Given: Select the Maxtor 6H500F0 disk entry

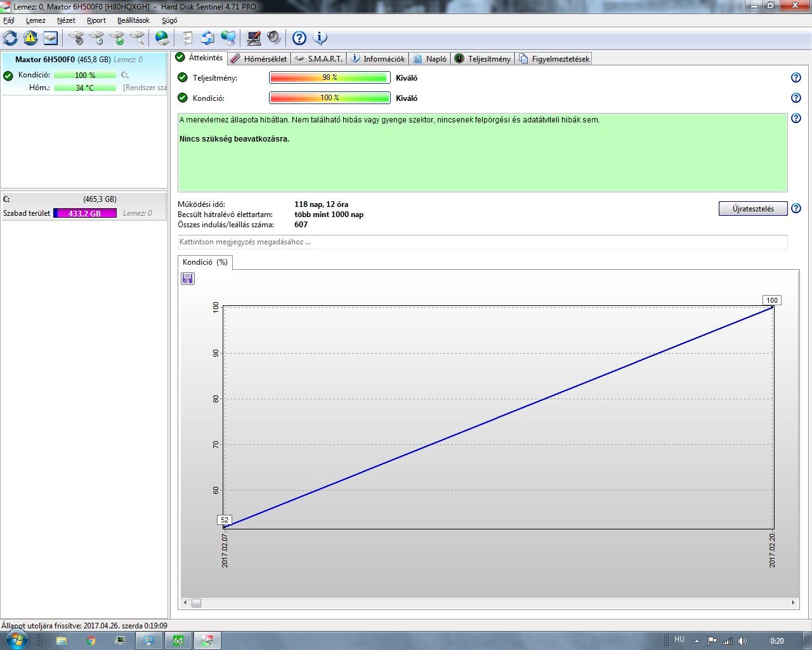Looking at the screenshot, I should tap(84, 74).
